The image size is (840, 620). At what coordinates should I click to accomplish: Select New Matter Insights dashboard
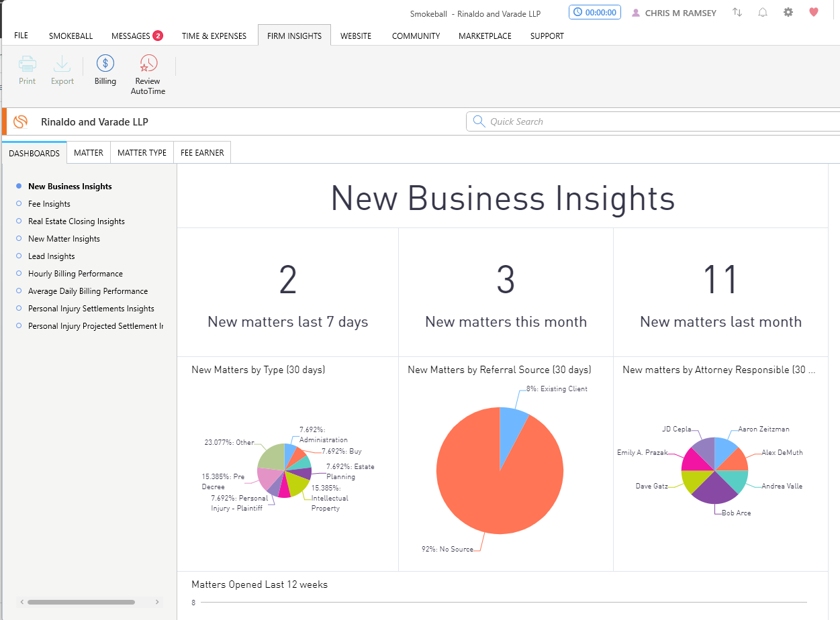point(64,239)
